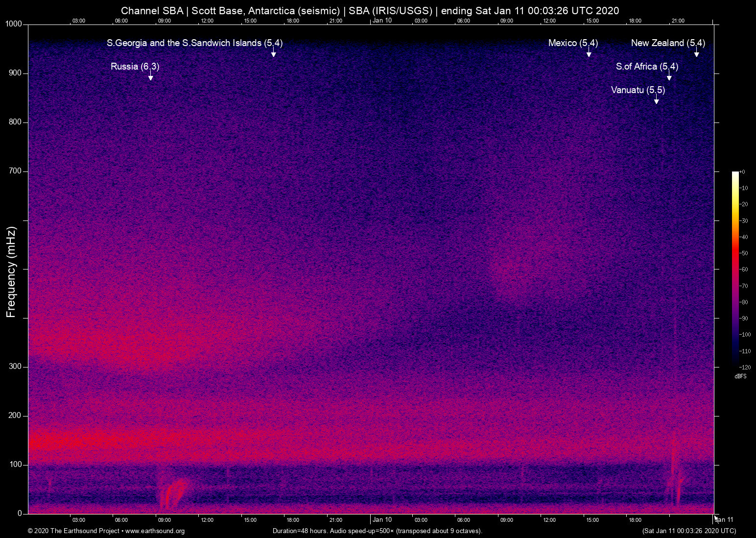Screen dimensions: 756x538
Task: Click the Vanuatu (5.5) event marker
Action: pos(638,90)
